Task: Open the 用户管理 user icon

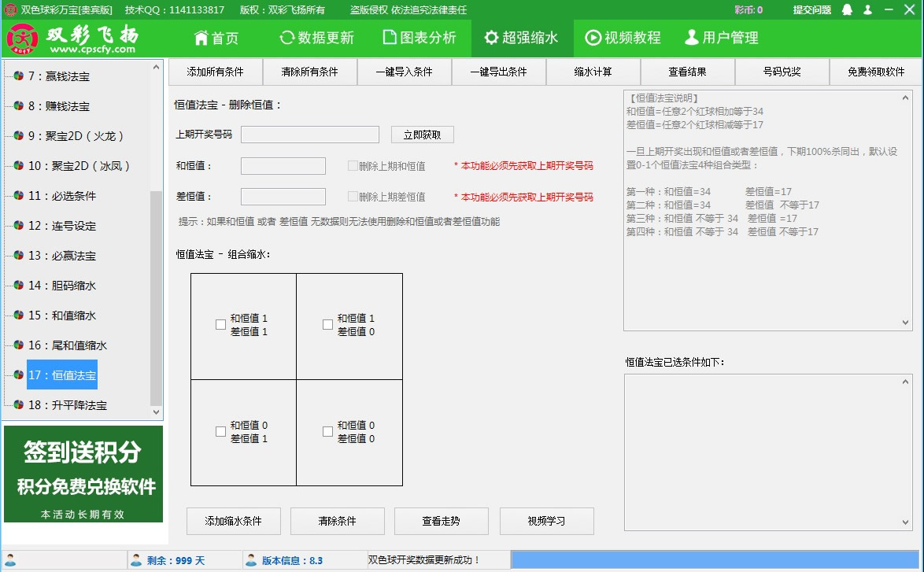Action: [693, 37]
